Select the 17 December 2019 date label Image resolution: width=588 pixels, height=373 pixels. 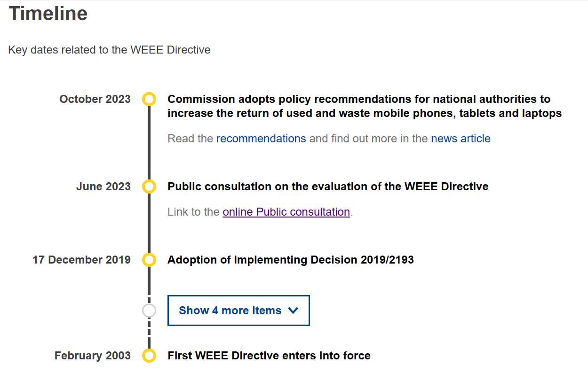(x=81, y=260)
